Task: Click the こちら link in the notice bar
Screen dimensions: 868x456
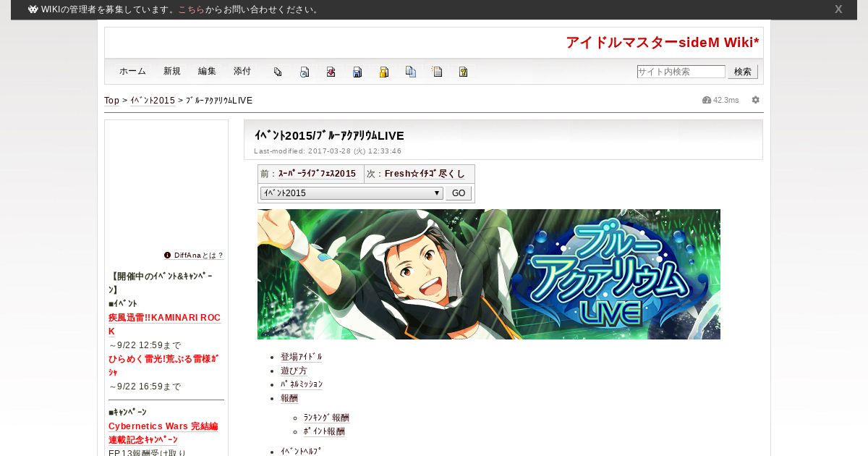Action: (191, 9)
